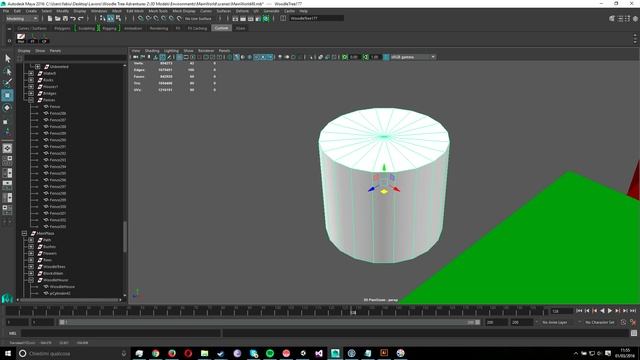
Task: Create a new scene from status line
Action: tap(50, 18)
